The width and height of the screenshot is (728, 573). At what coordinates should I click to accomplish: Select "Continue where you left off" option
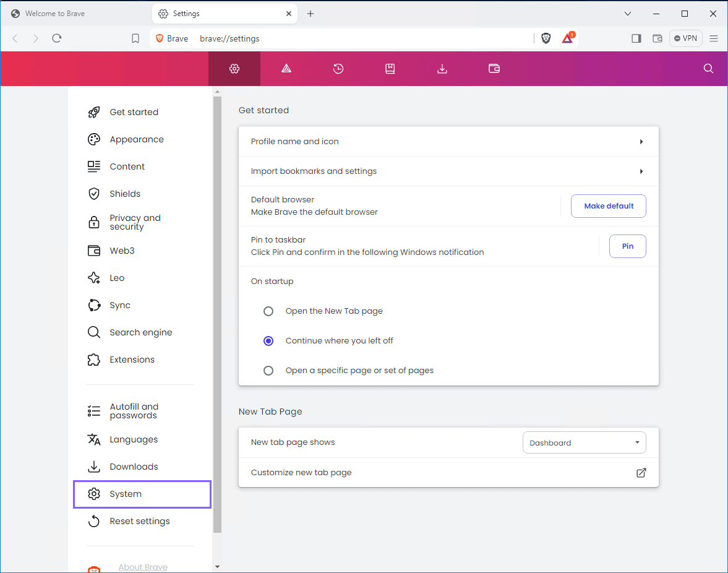click(x=268, y=341)
